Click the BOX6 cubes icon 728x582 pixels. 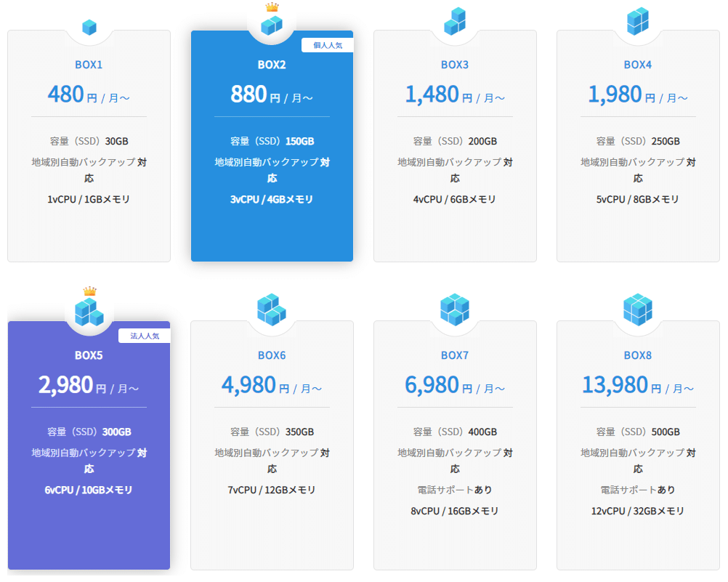pyautogui.click(x=272, y=310)
